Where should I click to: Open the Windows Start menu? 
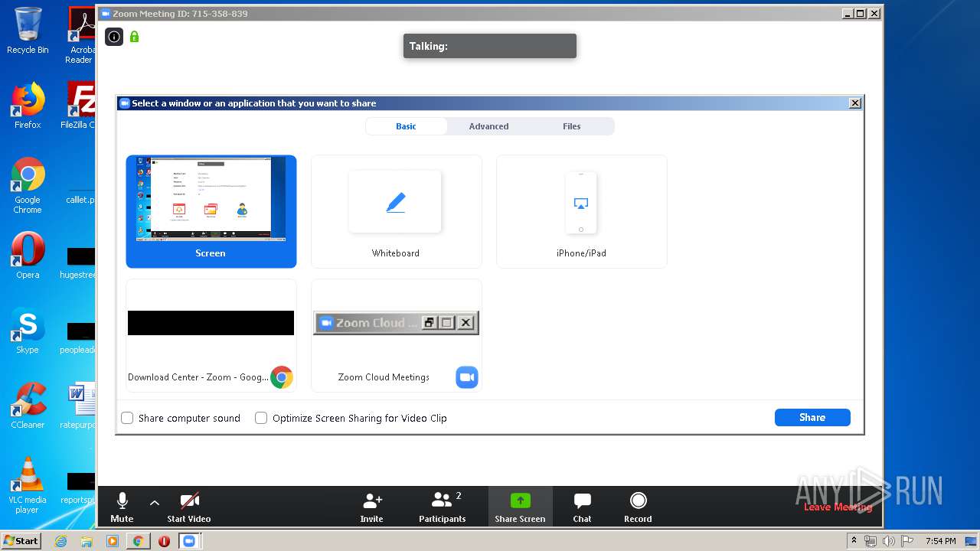[21, 540]
